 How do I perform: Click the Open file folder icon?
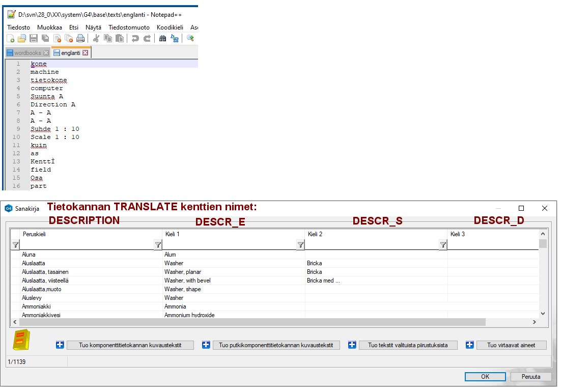22,38
